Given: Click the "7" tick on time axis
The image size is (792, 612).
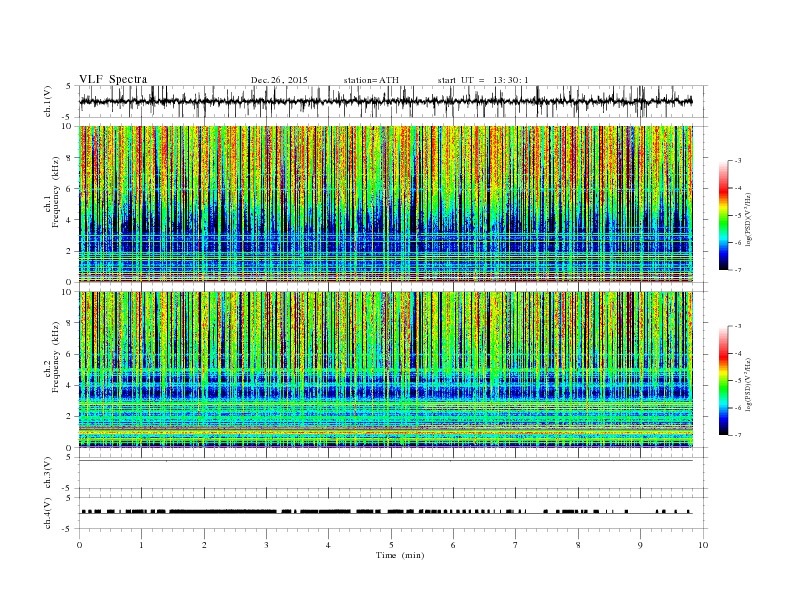Looking at the screenshot, I should click(516, 545).
